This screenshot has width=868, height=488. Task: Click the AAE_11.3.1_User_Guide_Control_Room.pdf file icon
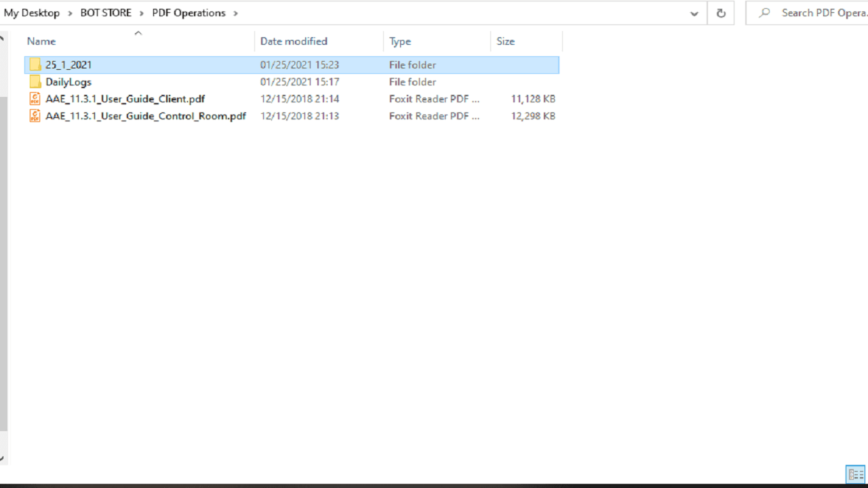35,116
